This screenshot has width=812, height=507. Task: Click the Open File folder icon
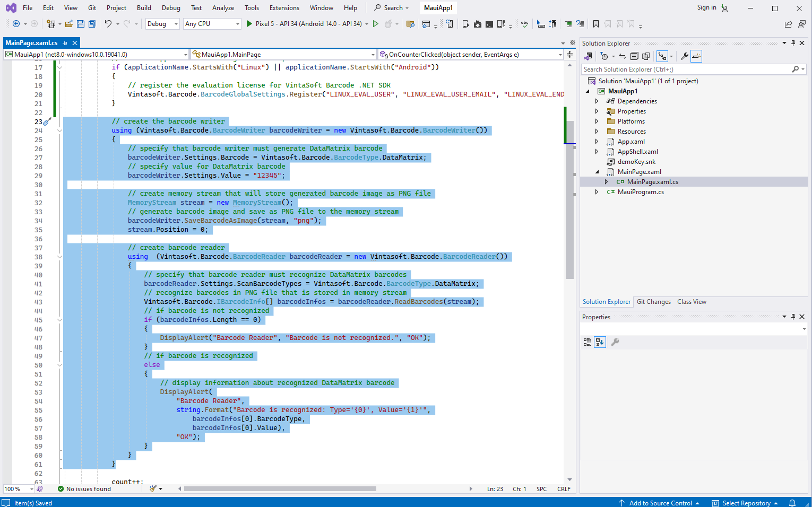pos(69,24)
